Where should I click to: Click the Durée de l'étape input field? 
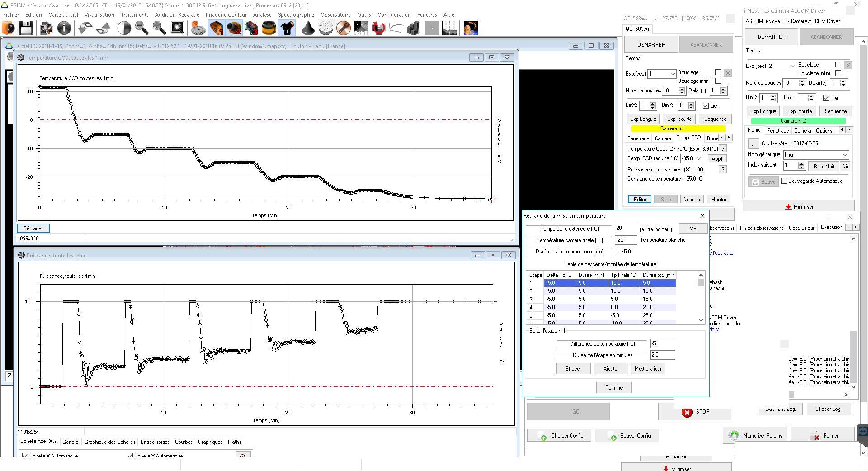pos(662,355)
